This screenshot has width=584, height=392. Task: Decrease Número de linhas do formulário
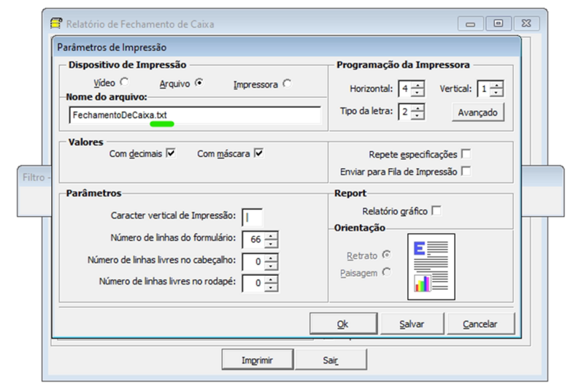tap(271, 244)
